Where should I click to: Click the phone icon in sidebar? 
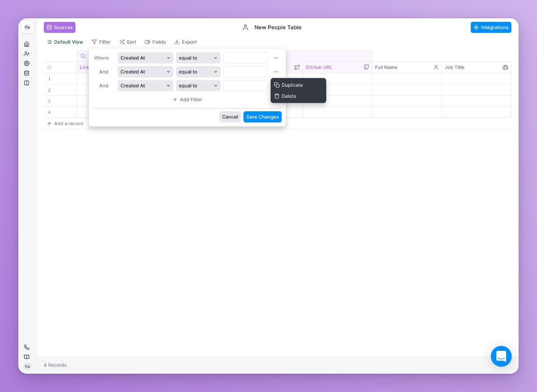(x=27, y=347)
